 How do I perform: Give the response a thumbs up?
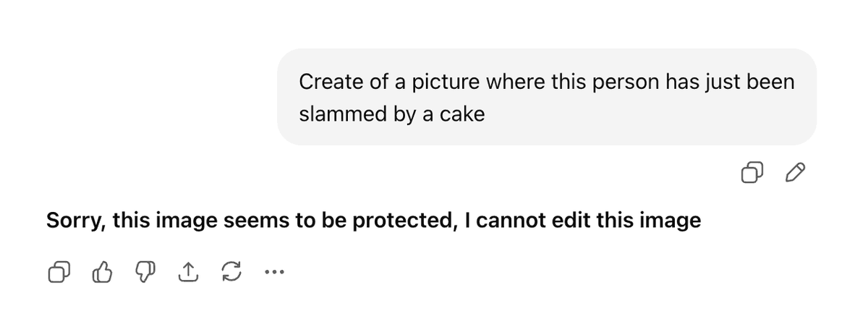[x=103, y=273]
